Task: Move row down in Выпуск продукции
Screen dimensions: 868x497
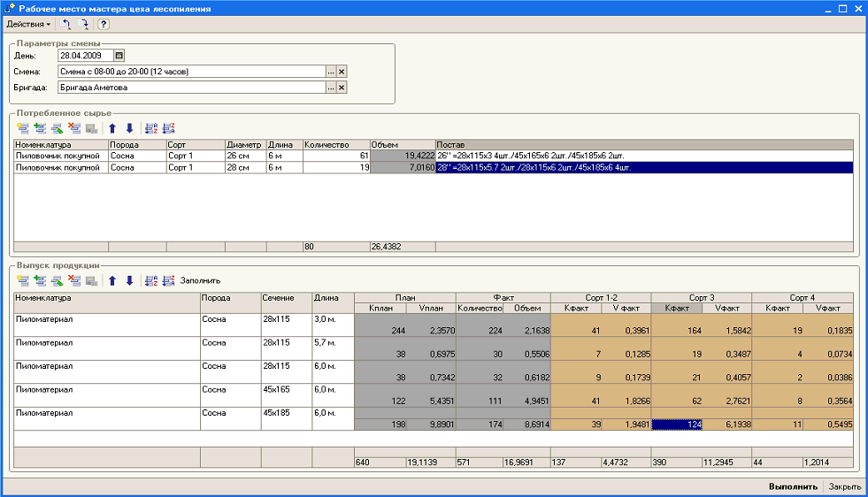Action: pos(129,280)
